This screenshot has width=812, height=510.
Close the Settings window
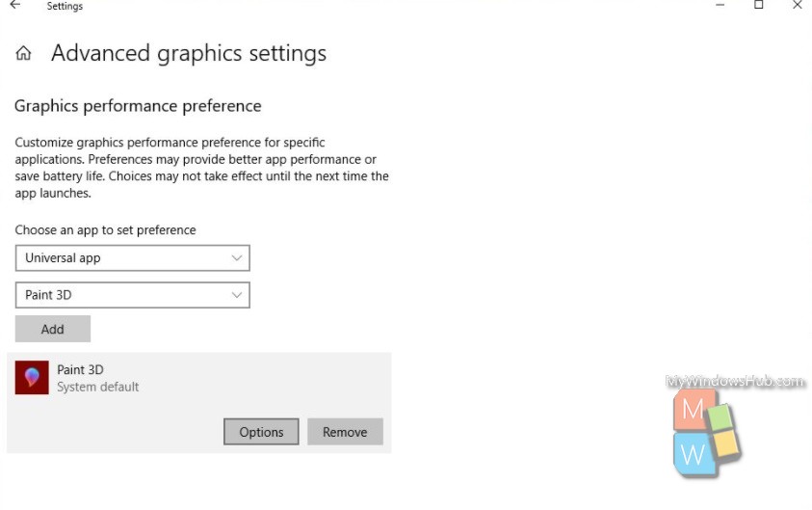click(798, 5)
